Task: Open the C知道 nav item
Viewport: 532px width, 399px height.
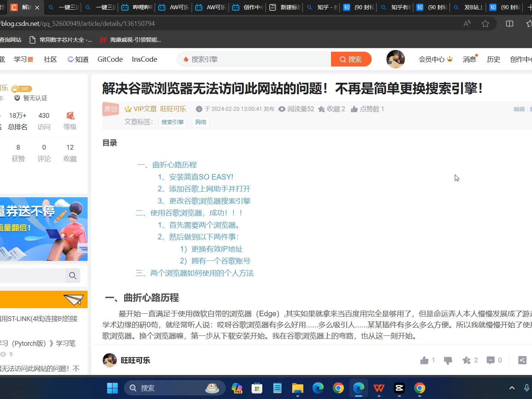Action: pos(78,59)
